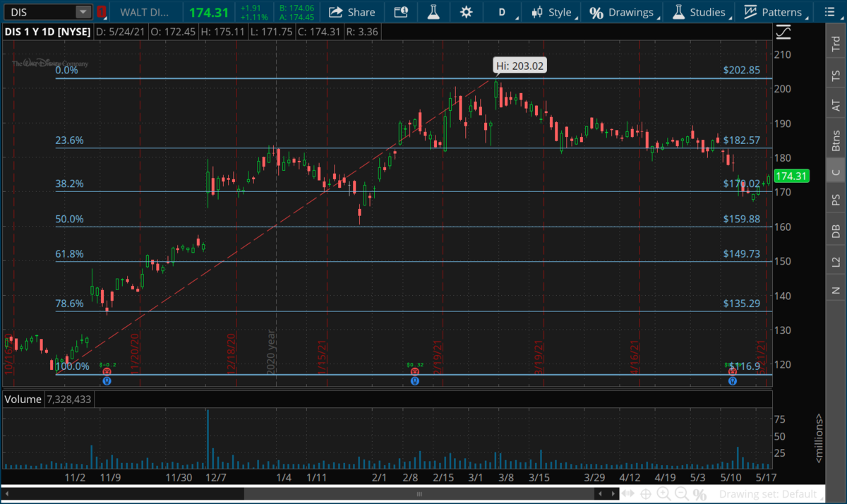Click the $149.73 Fibonacci level label
This screenshot has height=504, width=847.
point(741,253)
